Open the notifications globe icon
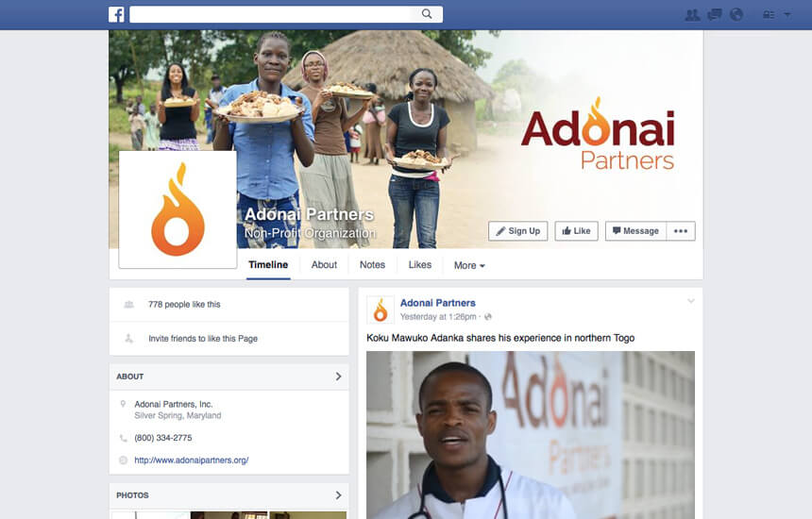The height and width of the screenshot is (519, 812). [736, 15]
